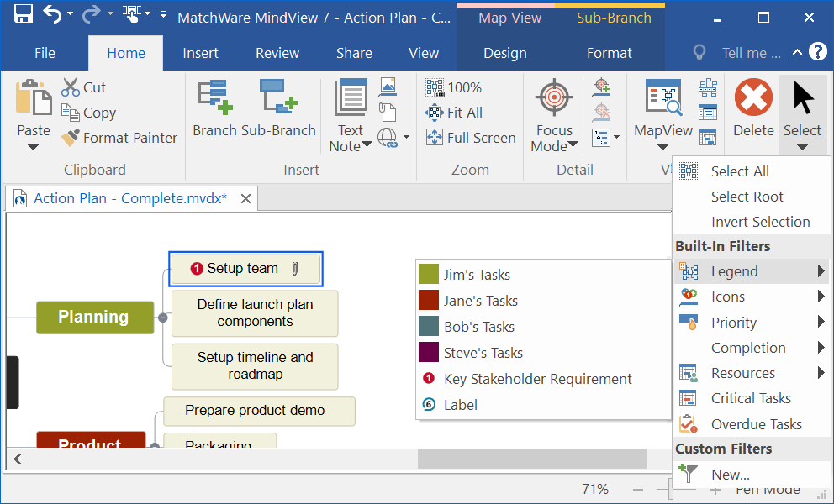Click Copy in the Clipboard group
The image size is (834, 504).
coord(88,113)
